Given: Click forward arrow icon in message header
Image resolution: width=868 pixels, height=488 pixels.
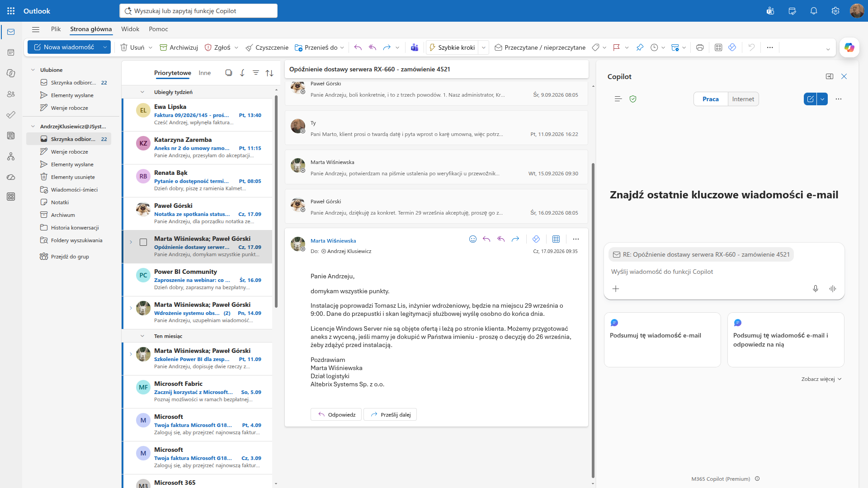Looking at the screenshot, I should coord(515,239).
